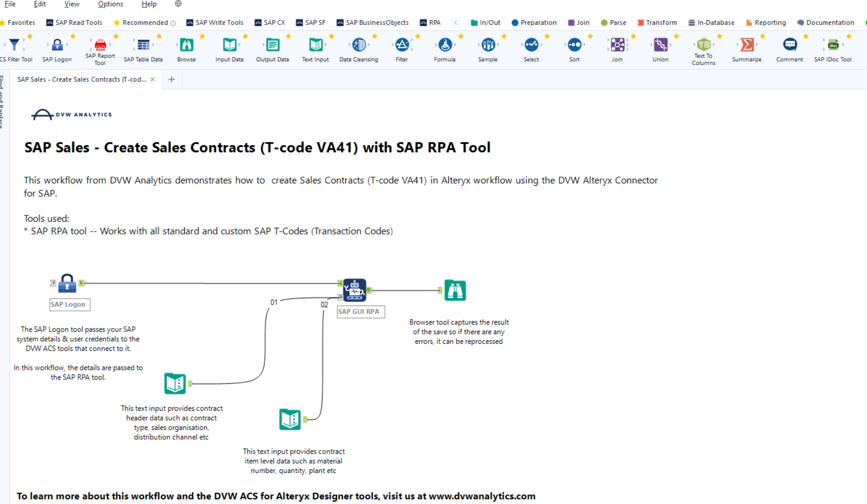Click the collapse arrow left of In/Out category

click(456, 22)
